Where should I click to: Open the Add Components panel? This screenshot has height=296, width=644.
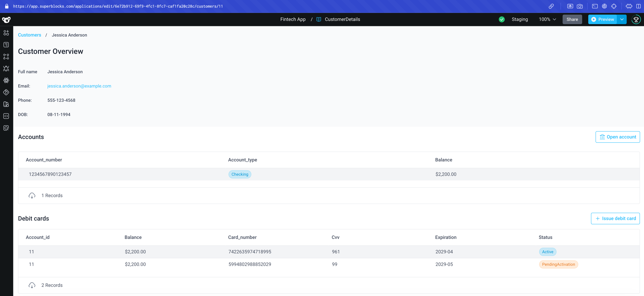[6, 32]
